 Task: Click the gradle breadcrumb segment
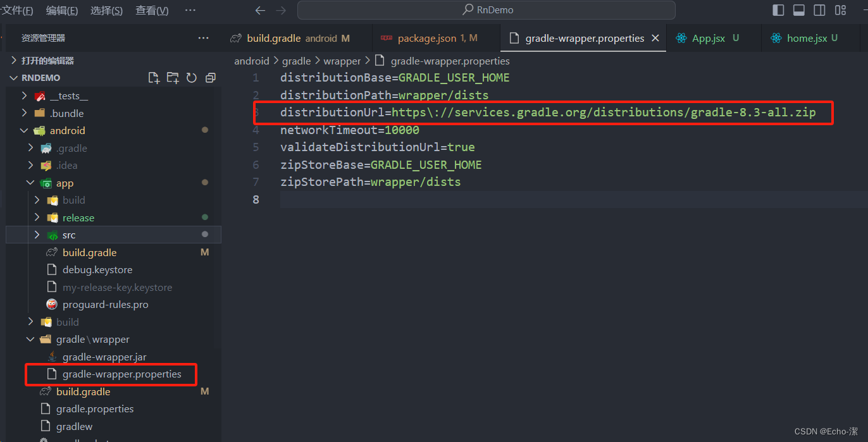click(x=296, y=61)
